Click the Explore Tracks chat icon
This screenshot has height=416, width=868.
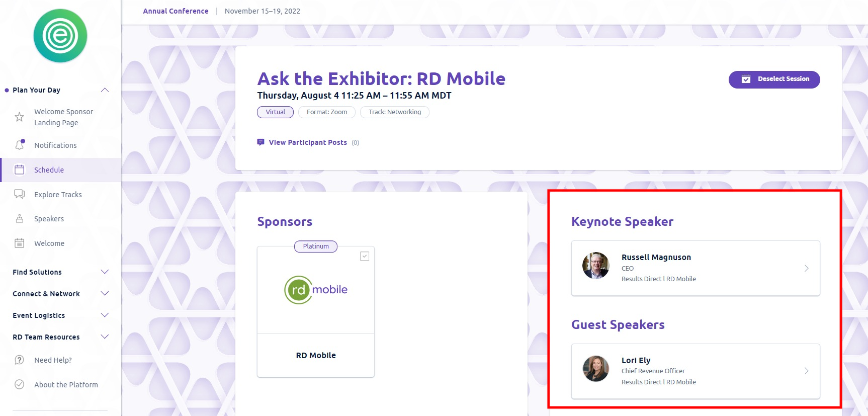tap(19, 194)
